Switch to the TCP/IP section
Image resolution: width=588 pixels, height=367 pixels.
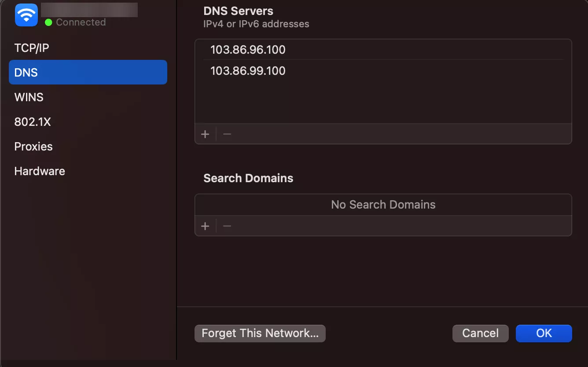pos(31,48)
